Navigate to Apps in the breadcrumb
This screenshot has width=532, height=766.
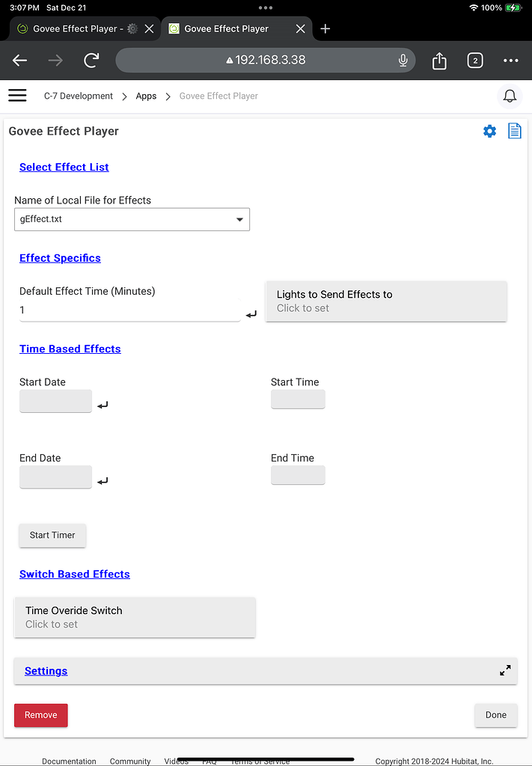tap(146, 96)
